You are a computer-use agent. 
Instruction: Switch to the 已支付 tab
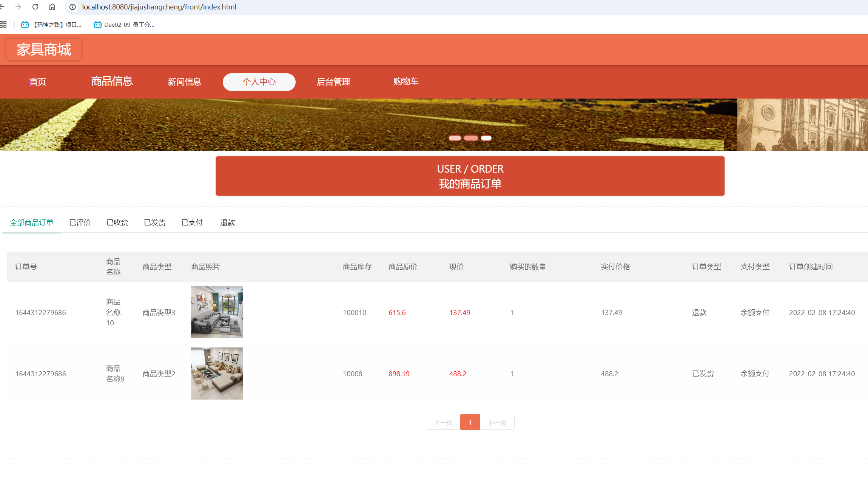192,222
